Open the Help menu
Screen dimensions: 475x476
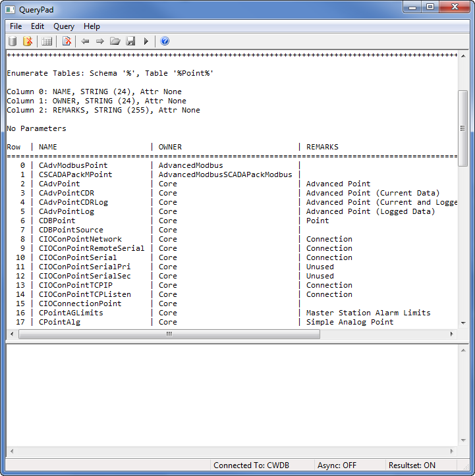92,26
